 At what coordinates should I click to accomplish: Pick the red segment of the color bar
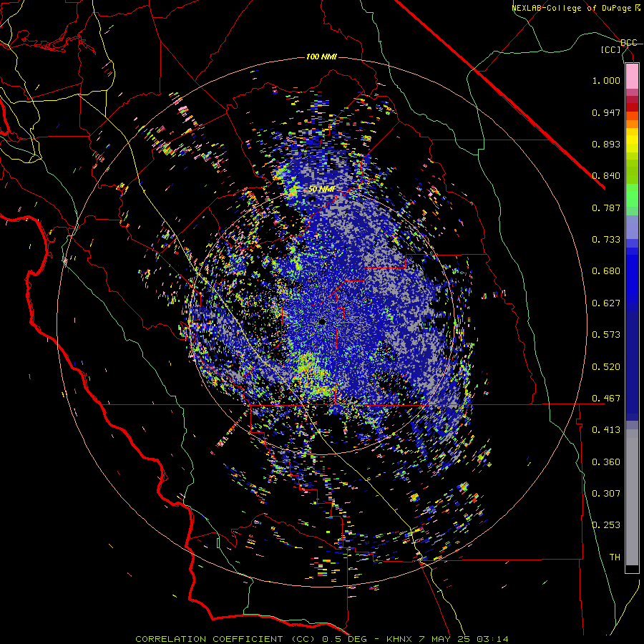tap(632, 107)
